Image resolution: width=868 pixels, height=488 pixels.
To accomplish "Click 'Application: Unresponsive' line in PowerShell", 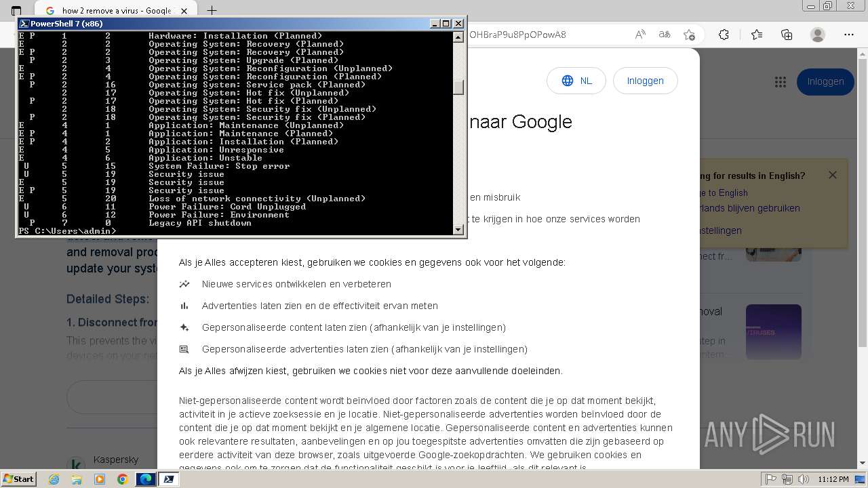I will (x=216, y=150).
